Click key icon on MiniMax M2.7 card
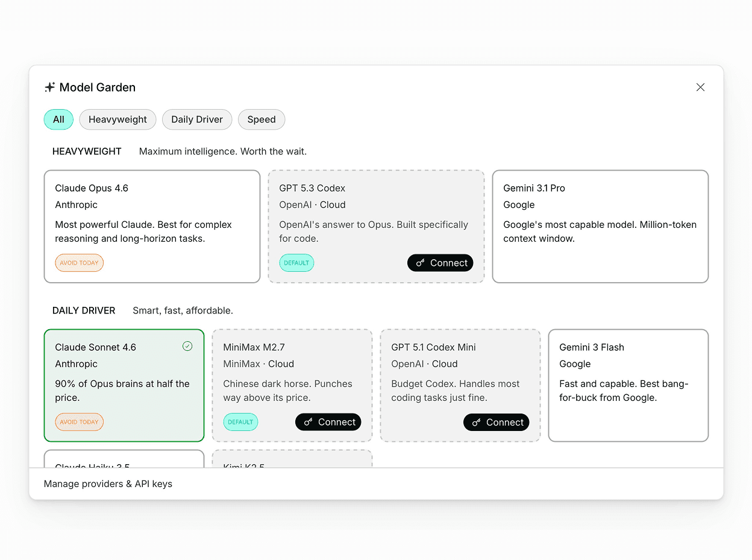This screenshot has width=752, height=560. [x=309, y=422]
